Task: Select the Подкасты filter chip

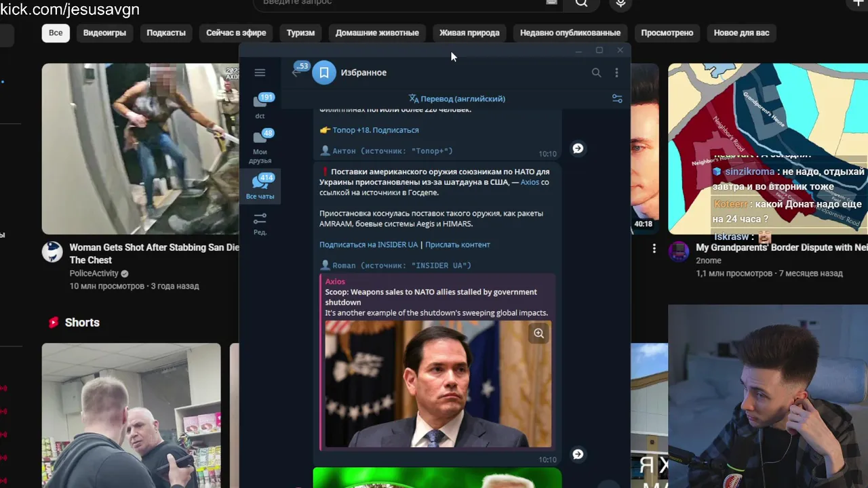Action: (166, 33)
